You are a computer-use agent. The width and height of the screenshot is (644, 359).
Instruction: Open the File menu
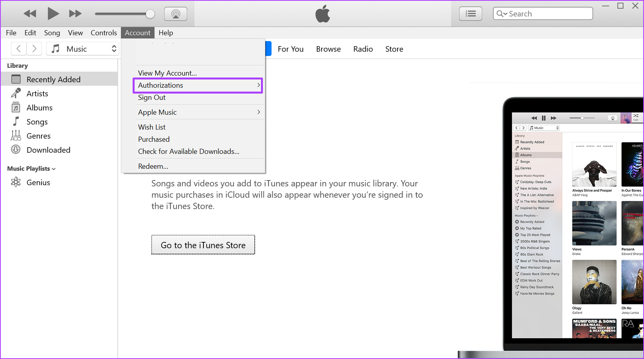coord(11,33)
